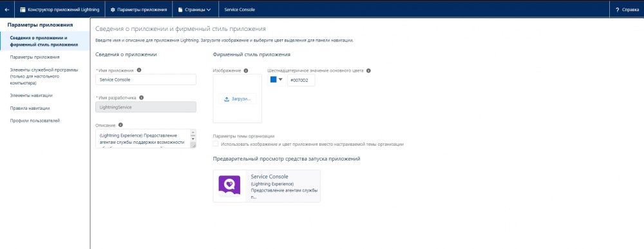Click the Параметры темы организации label

pyautogui.click(x=243, y=136)
